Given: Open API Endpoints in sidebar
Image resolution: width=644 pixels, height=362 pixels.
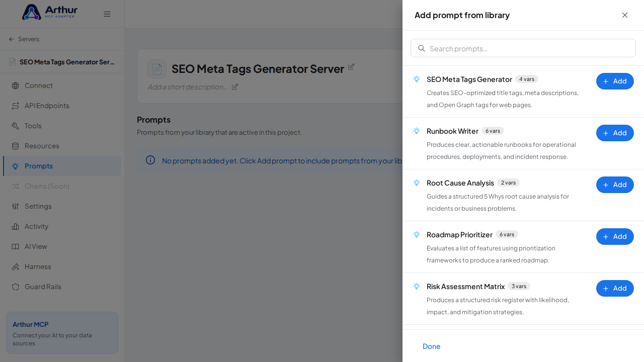Looking at the screenshot, I should [x=62, y=106].
